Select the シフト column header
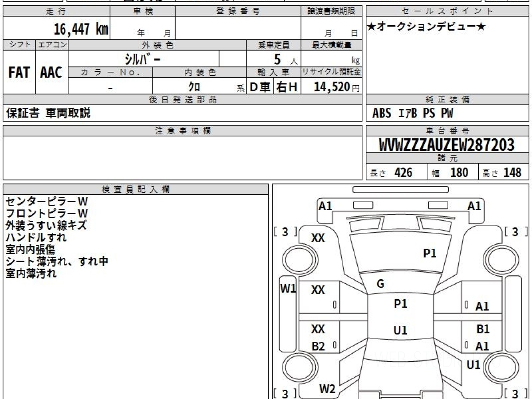 tap(19, 45)
